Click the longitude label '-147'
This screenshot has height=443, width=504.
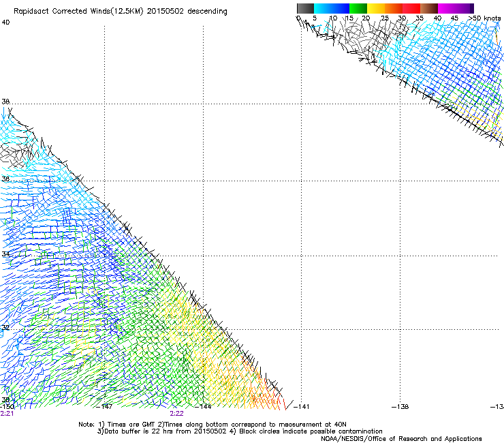tap(104, 407)
